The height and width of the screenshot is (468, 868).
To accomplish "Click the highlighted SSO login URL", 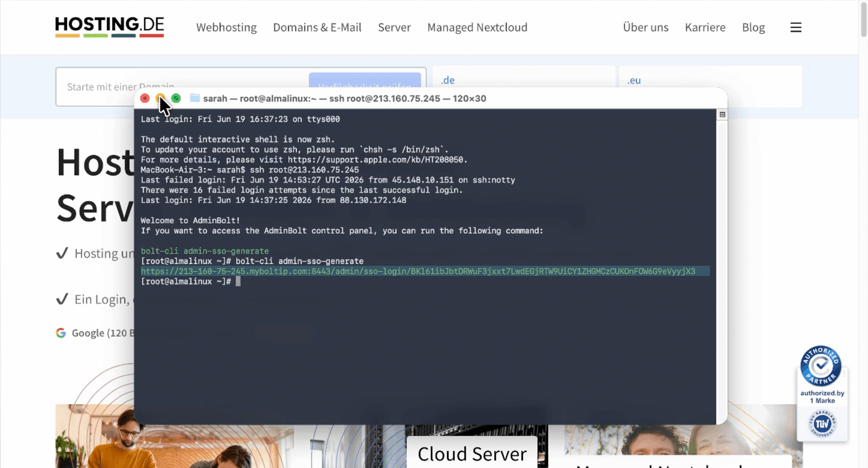I will [x=418, y=271].
